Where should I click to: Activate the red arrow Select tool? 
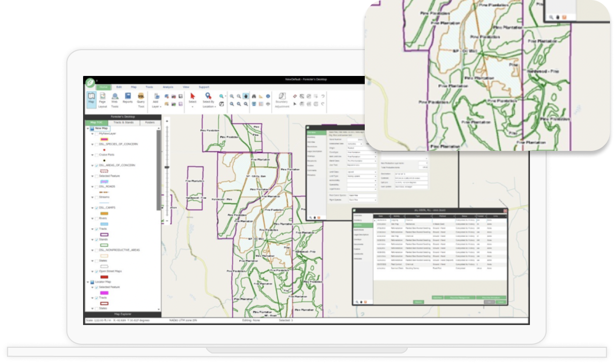[193, 95]
